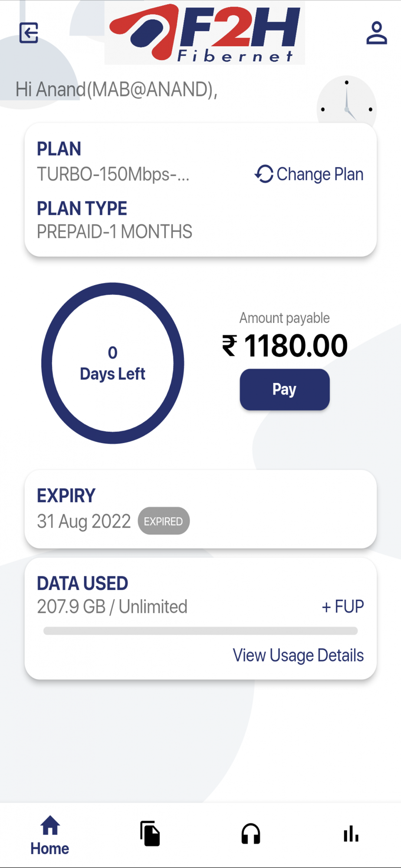Tap the EXPIRED status badge
The height and width of the screenshot is (868, 401).
164,521
